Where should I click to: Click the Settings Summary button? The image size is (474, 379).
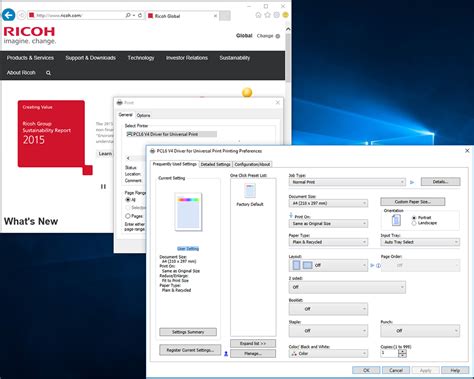tap(188, 332)
